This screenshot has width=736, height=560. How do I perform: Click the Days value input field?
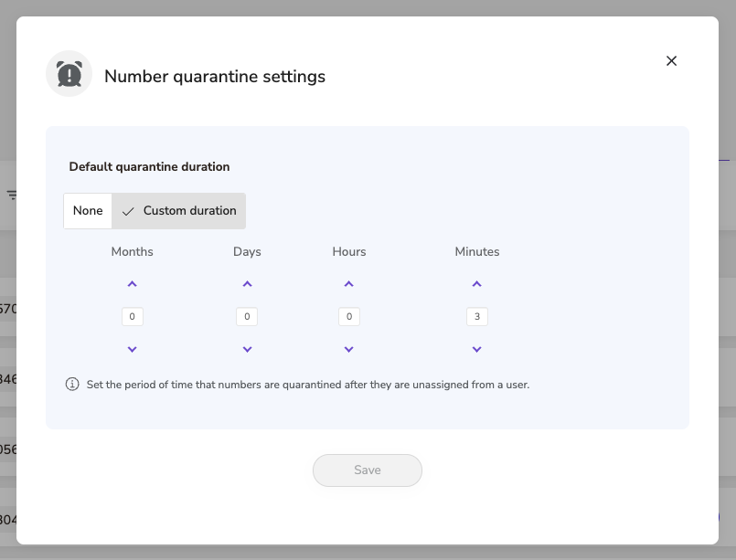tap(247, 316)
